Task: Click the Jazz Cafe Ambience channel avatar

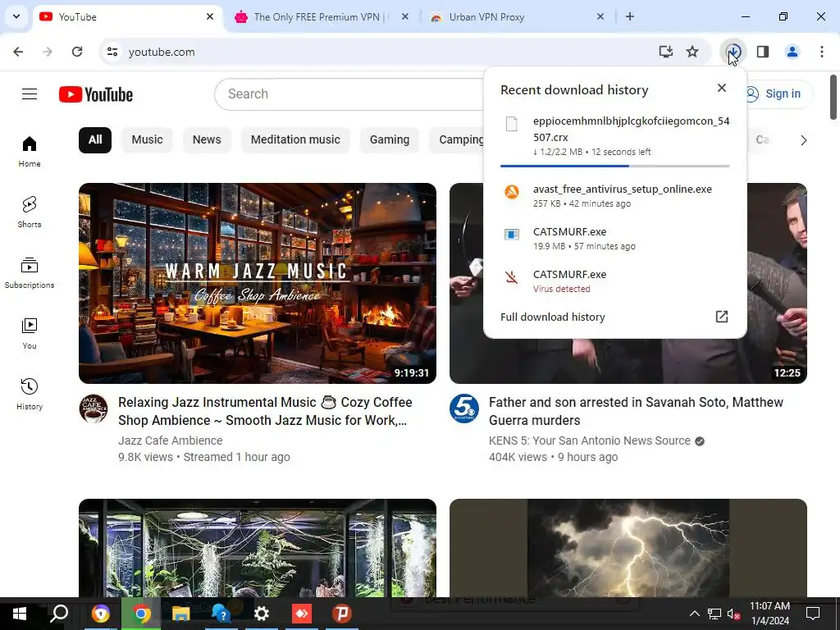Action: (94, 409)
